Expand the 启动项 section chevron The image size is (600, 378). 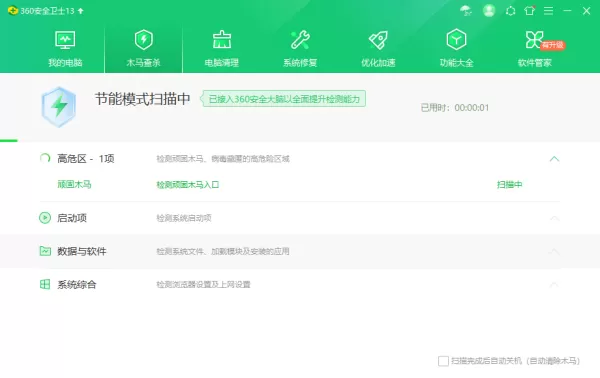click(554, 218)
